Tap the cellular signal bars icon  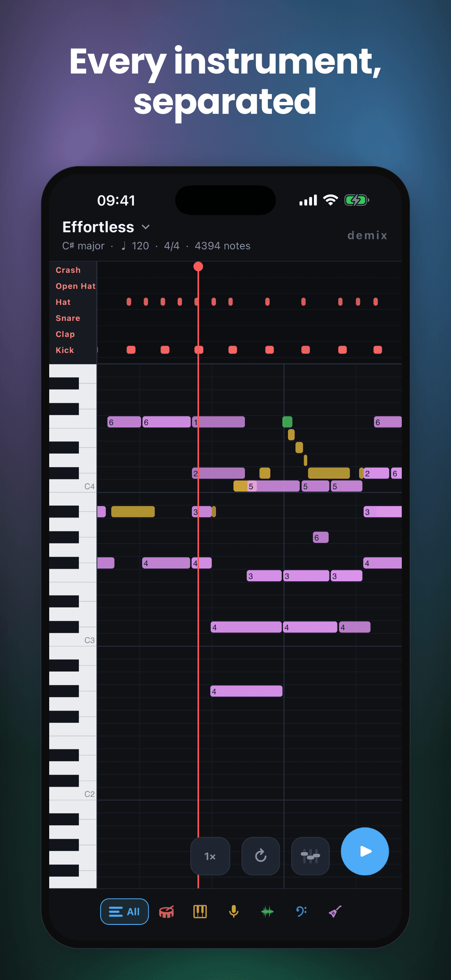[308, 200]
